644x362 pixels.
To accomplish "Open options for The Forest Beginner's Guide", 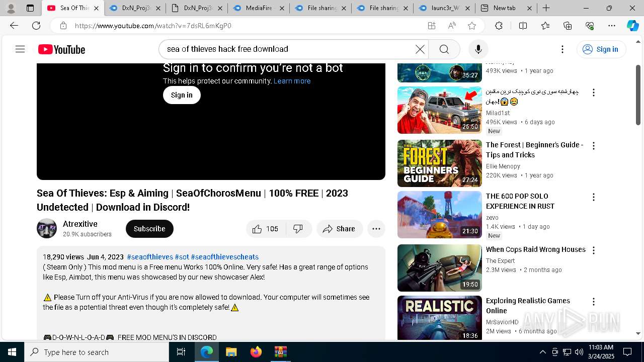I will 593,146.
